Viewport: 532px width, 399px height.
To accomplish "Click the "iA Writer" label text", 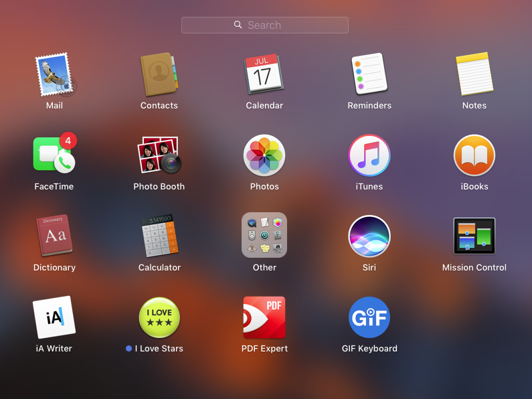I will pyautogui.click(x=54, y=349).
